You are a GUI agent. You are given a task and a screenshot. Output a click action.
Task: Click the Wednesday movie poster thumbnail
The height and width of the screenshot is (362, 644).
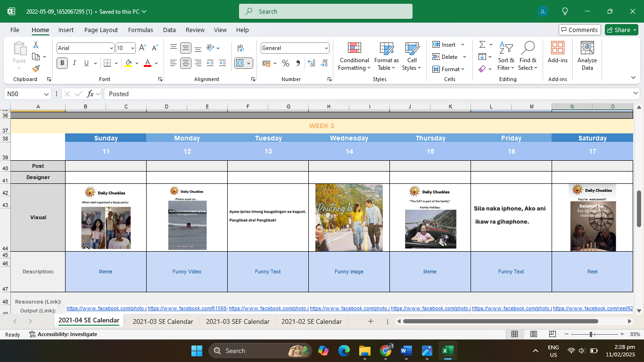(x=349, y=217)
